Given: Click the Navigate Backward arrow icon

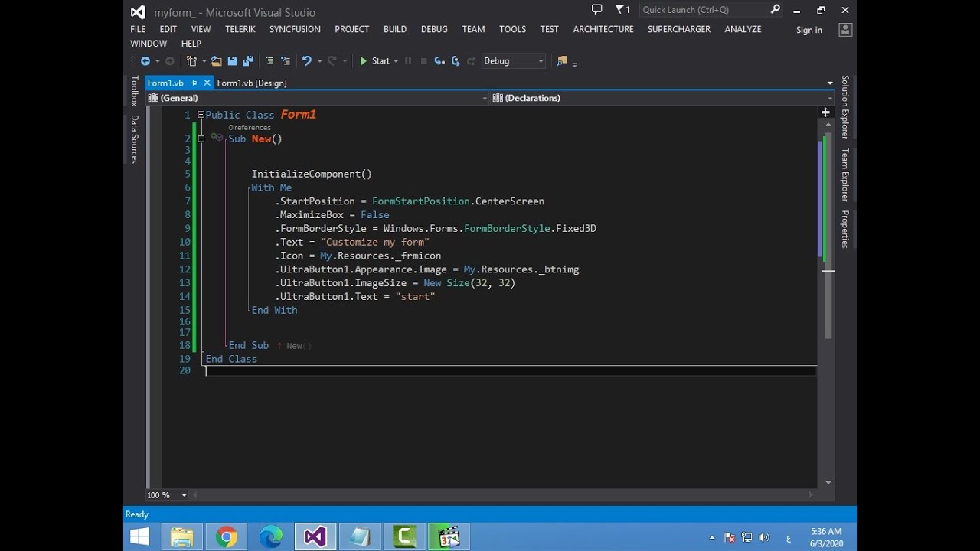Looking at the screenshot, I should [145, 61].
